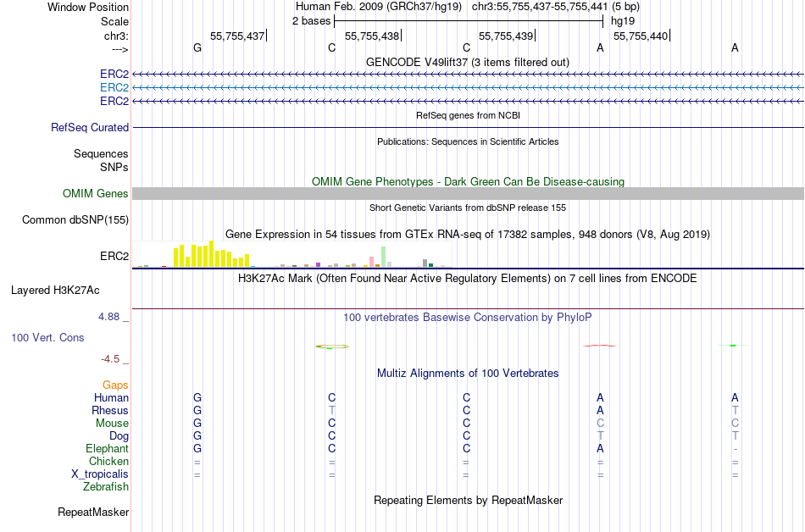Click the X_tropicalis species label
Image resolution: width=805 pixels, height=532 pixels.
pos(100,474)
